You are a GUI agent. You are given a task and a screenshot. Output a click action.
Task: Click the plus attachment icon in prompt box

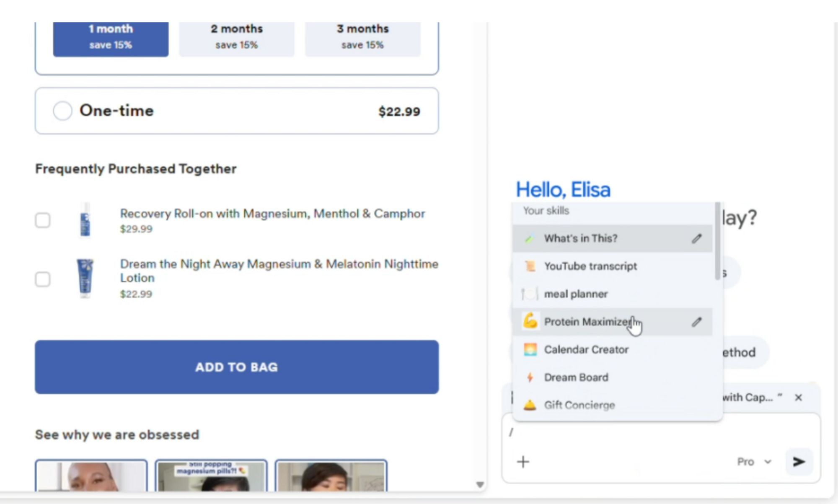[523, 462]
